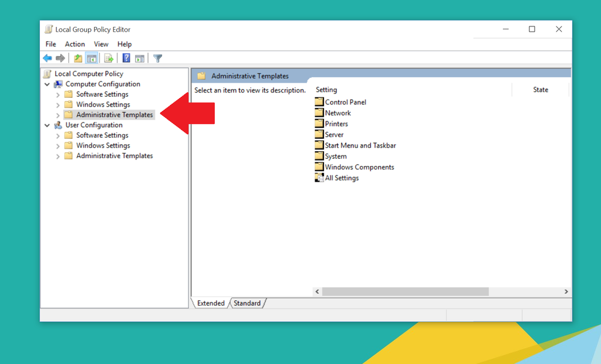Click the Export List toolbar icon

(x=109, y=57)
